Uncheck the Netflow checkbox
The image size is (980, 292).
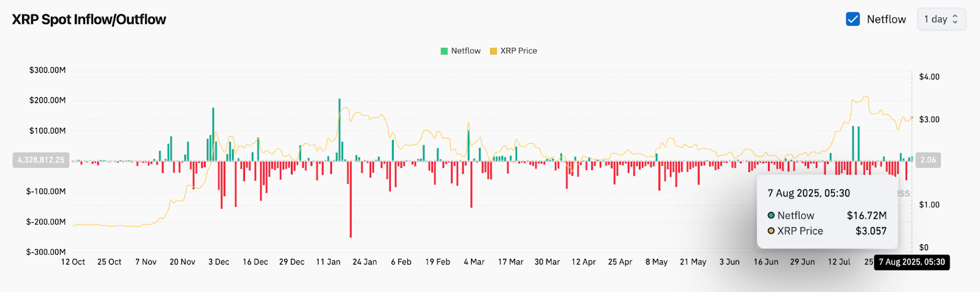coord(853,20)
